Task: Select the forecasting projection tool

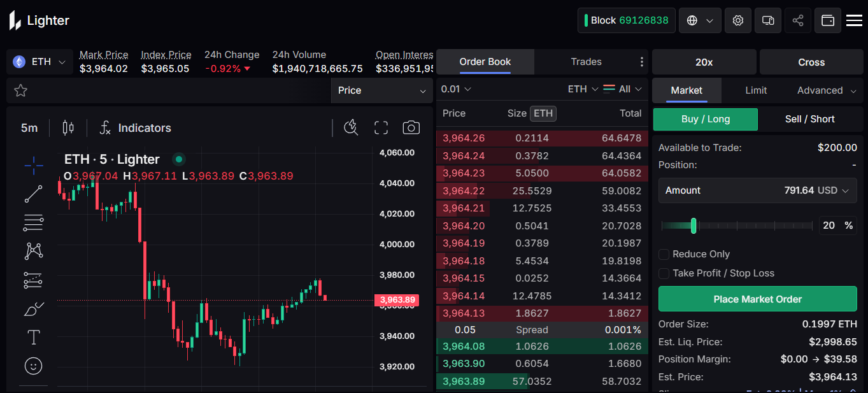Action: (34, 280)
